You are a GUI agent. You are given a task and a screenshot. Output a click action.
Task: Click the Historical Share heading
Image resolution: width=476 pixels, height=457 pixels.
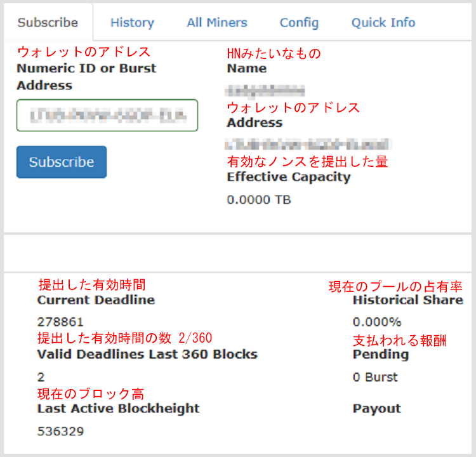coord(407,300)
